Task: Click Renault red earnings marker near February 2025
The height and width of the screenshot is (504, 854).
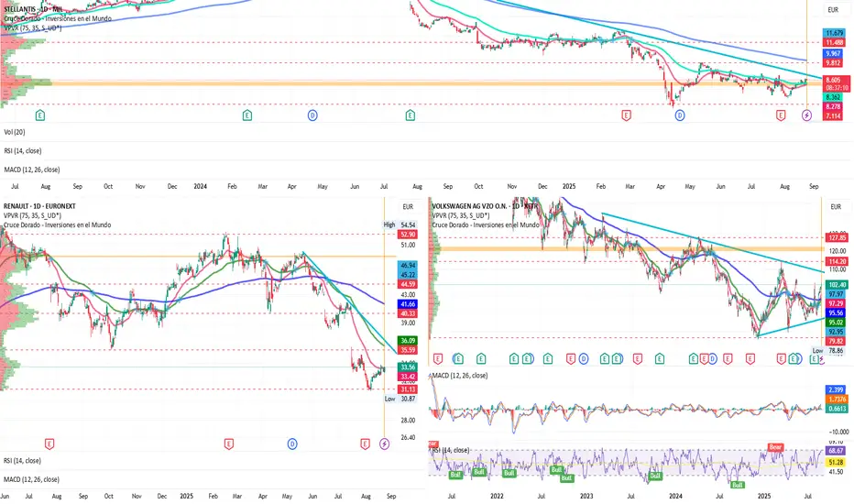Action: point(229,444)
